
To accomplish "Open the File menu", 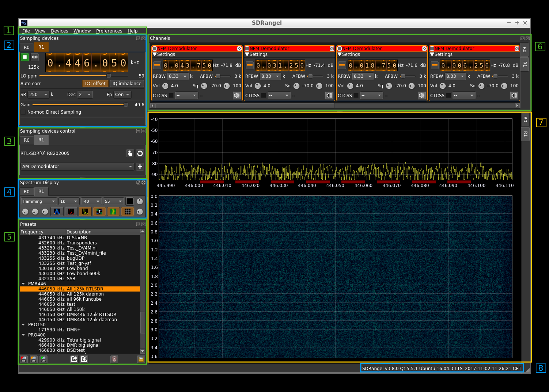I will point(26,31).
